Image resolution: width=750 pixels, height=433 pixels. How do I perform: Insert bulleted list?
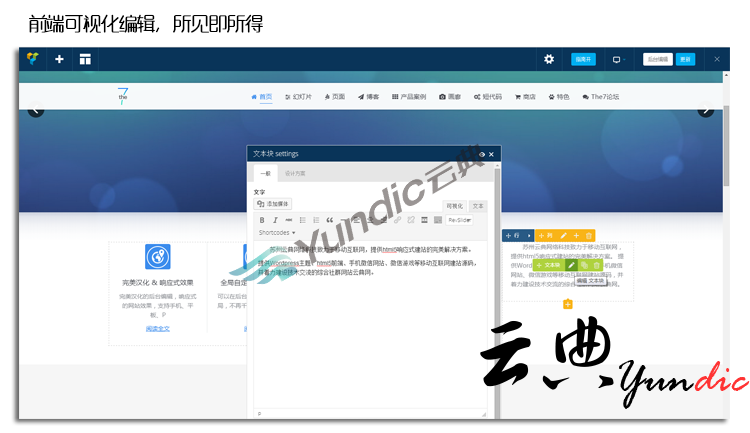(302, 220)
